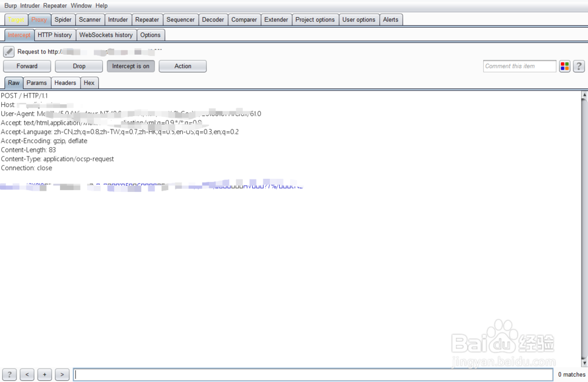The width and height of the screenshot is (588, 382).
Task: Open the Help menu
Action: coord(102,6)
